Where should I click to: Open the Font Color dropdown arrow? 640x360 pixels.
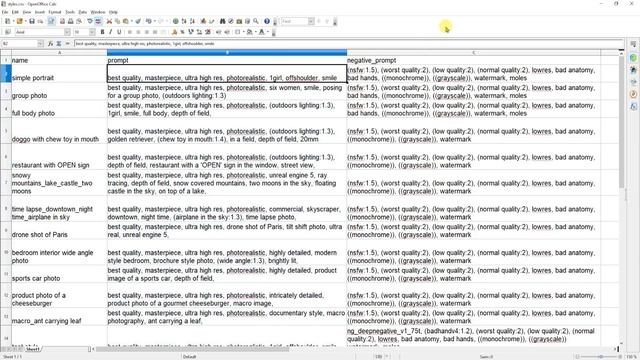tap(268, 32)
